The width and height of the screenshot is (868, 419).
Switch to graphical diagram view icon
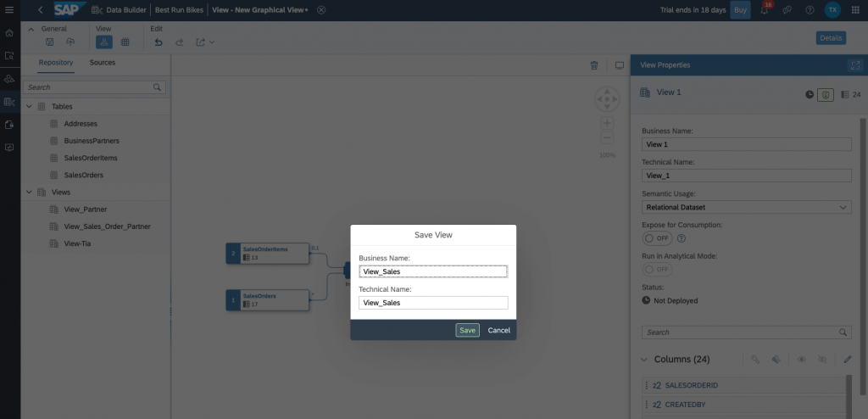tap(104, 42)
